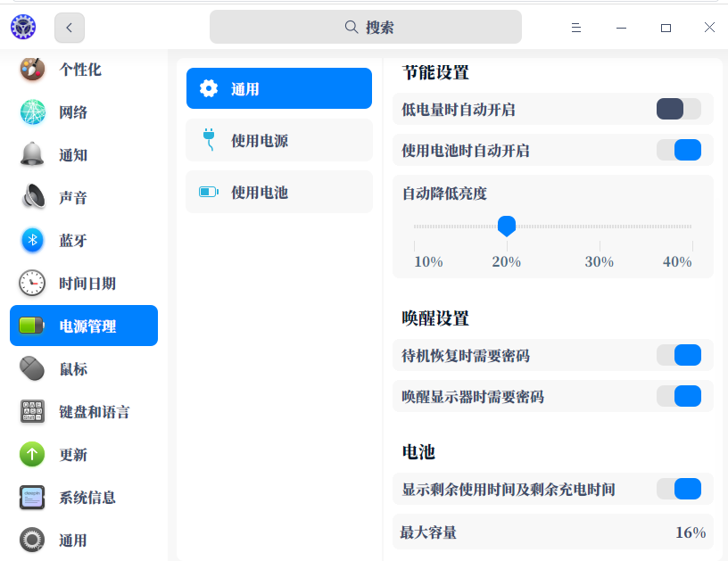Disable 使用电池时自动开启
This screenshot has height=561, width=728.
click(x=680, y=150)
